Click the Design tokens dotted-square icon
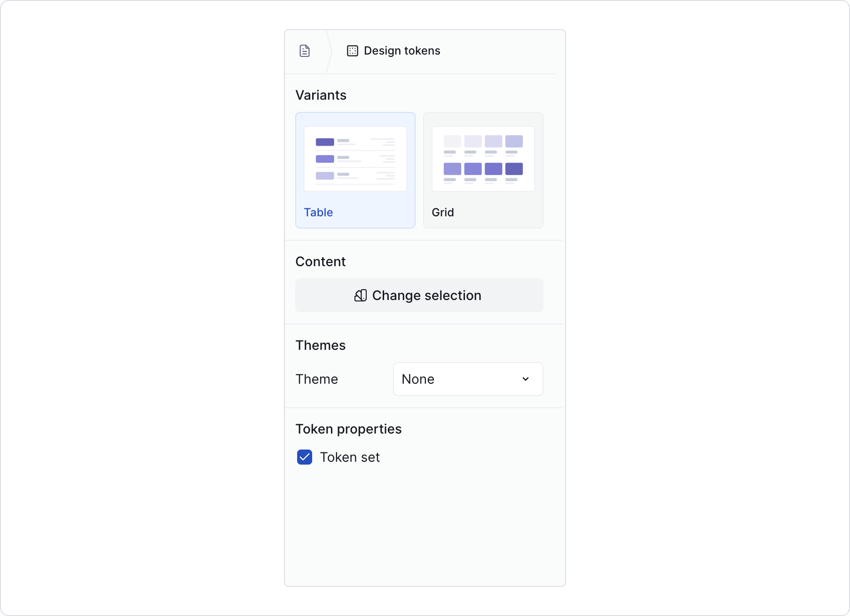 click(x=352, y=51)
